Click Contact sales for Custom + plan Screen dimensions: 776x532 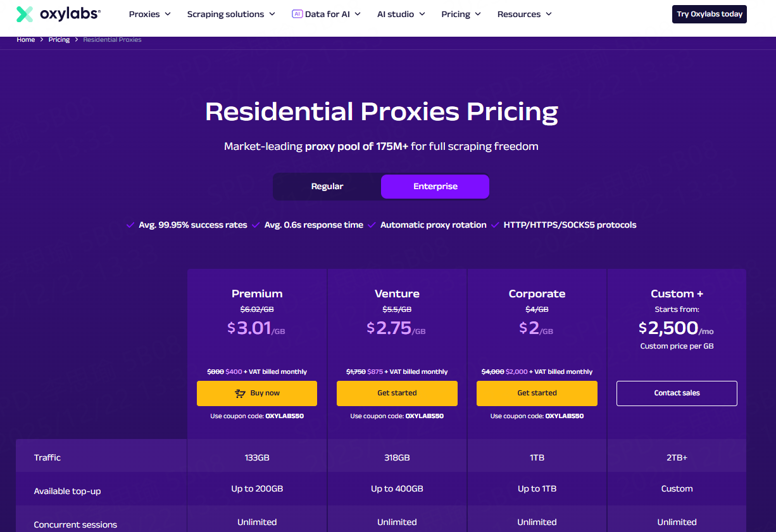pos(677,393)
